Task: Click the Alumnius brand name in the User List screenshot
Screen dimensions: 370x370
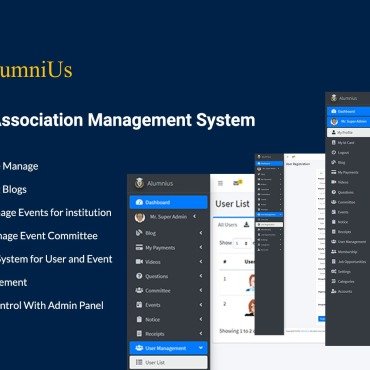Action: [160, 183]
